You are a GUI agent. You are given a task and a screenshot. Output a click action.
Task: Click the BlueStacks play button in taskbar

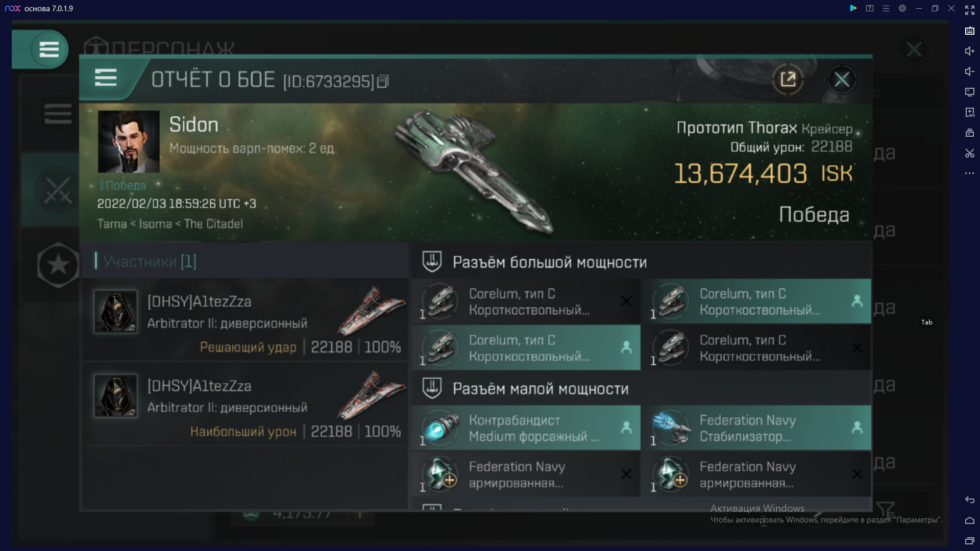pos(853,8)
